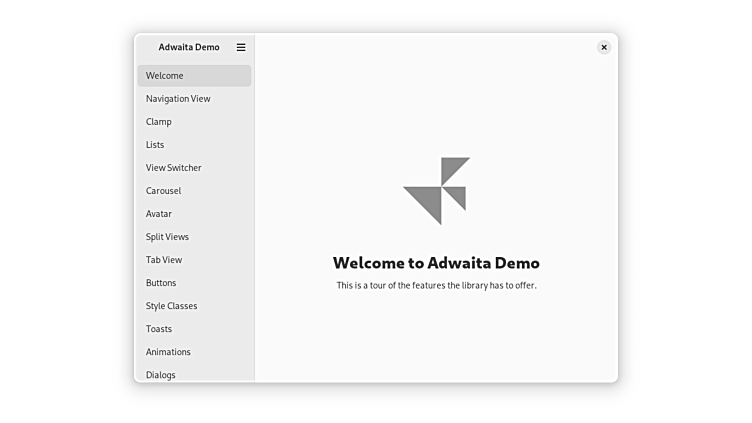752x423 pixels.
Task: Go to the Clamp demo page
Action: (x=194, y=122)
